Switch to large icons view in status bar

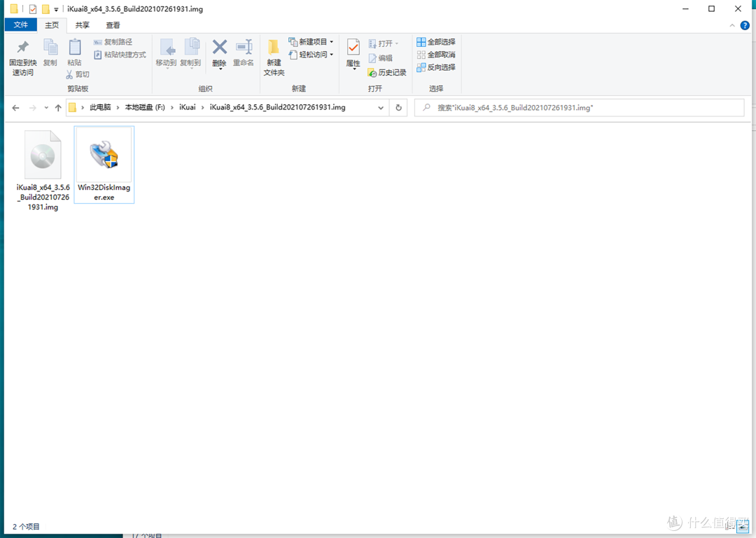743,527
